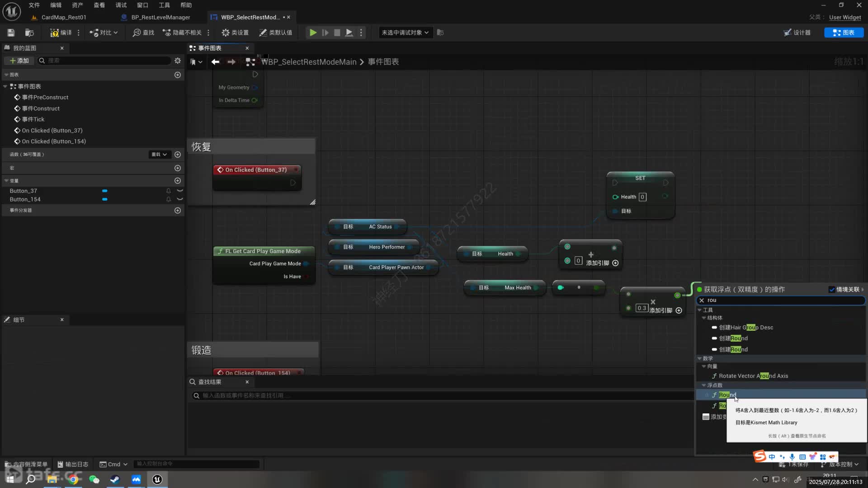Collapse the 事件图表 tree section

5,86
